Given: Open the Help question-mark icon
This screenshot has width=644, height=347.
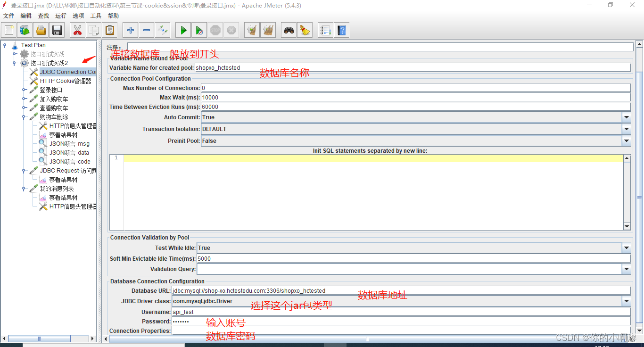Looking at the screenshot, I should [x=342, y=31].
